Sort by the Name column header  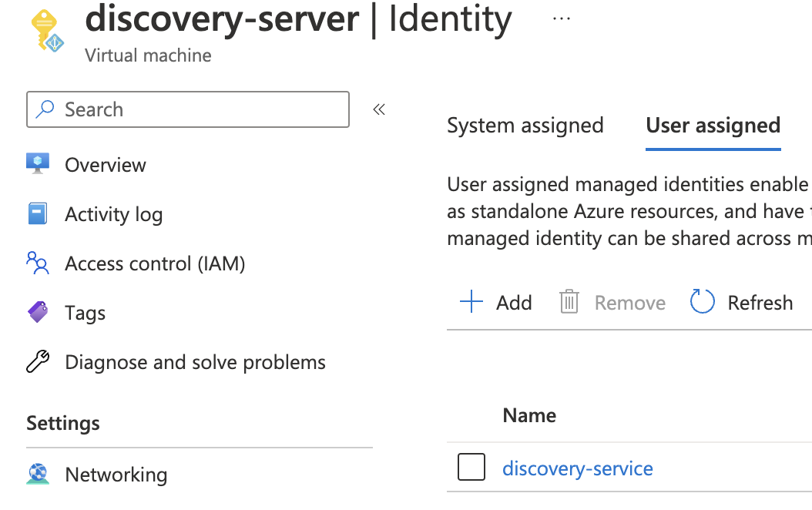click(x=529, y=415)
